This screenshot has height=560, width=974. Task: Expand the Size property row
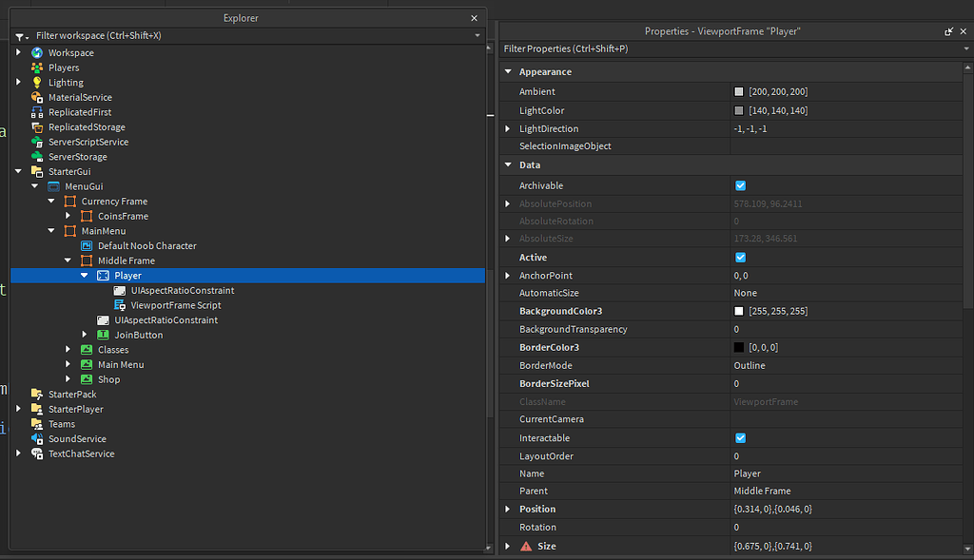[508, 546]
